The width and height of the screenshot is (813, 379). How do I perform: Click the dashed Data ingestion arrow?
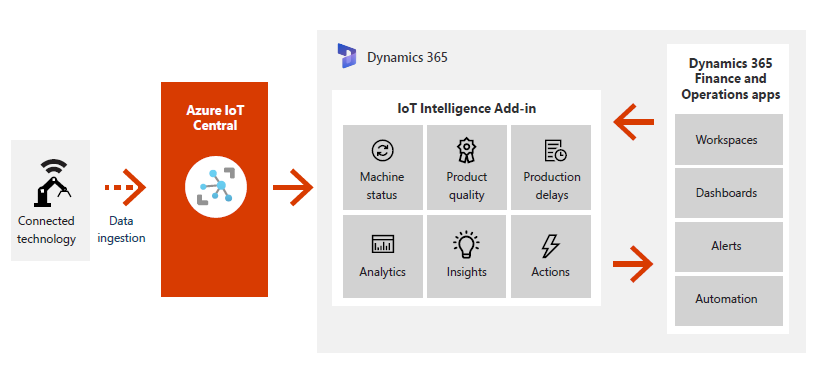(125, 187)
